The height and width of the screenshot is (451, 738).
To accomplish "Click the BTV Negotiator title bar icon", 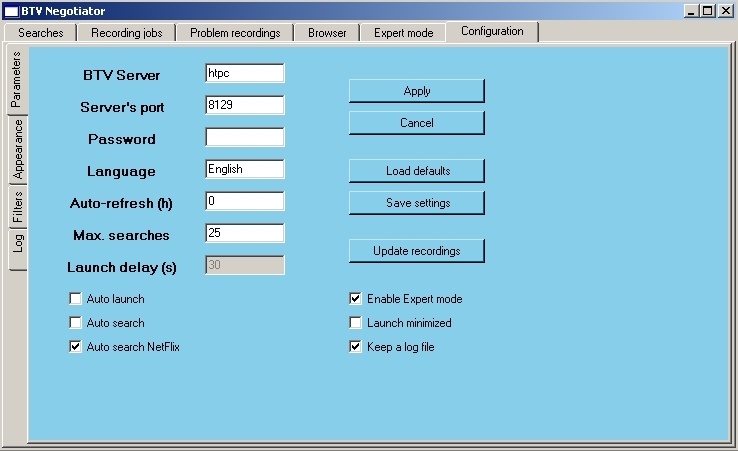I will (x=11, y=11).
